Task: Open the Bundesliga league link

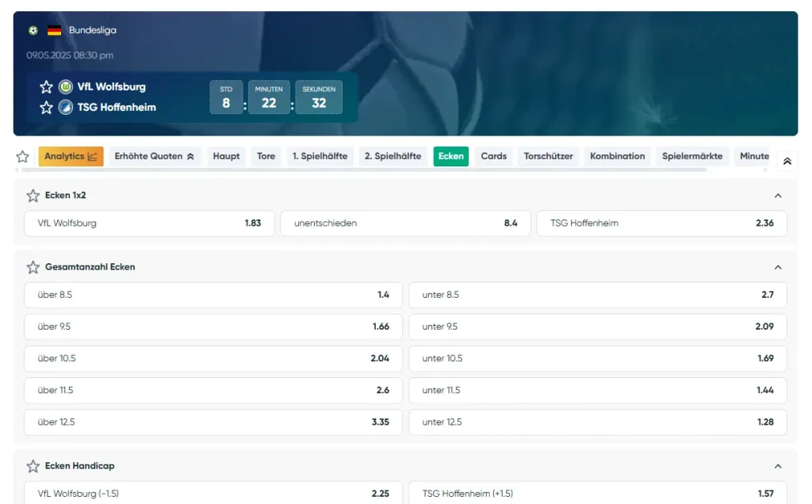Action: pyautogui.click(x=93, y=31)
